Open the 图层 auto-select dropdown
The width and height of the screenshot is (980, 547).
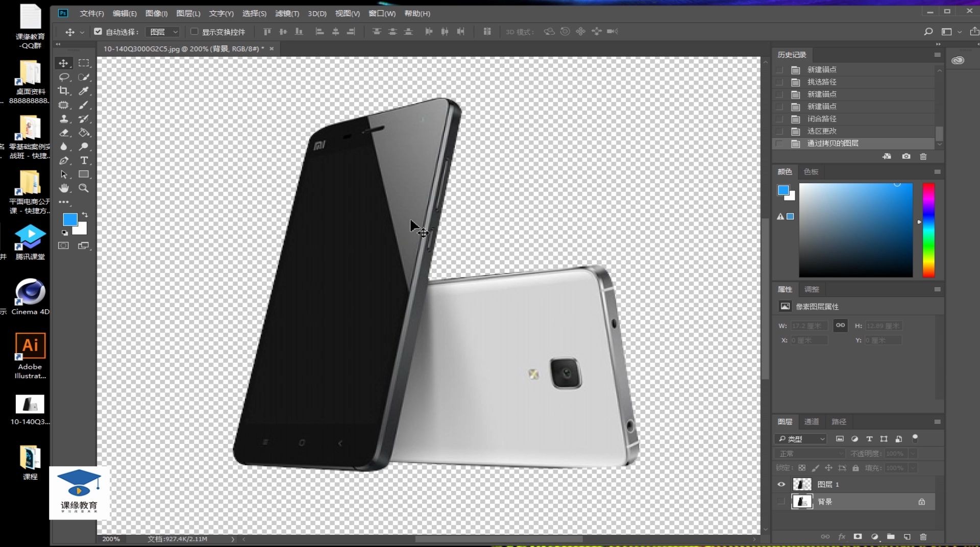pyautogui.click(x=163, y=32)
